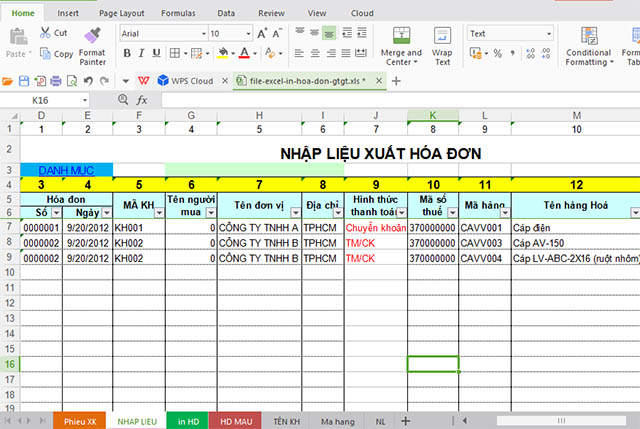The image size is (640, 429).
Task: Increase decimal places icon
Action: [530, 53]
